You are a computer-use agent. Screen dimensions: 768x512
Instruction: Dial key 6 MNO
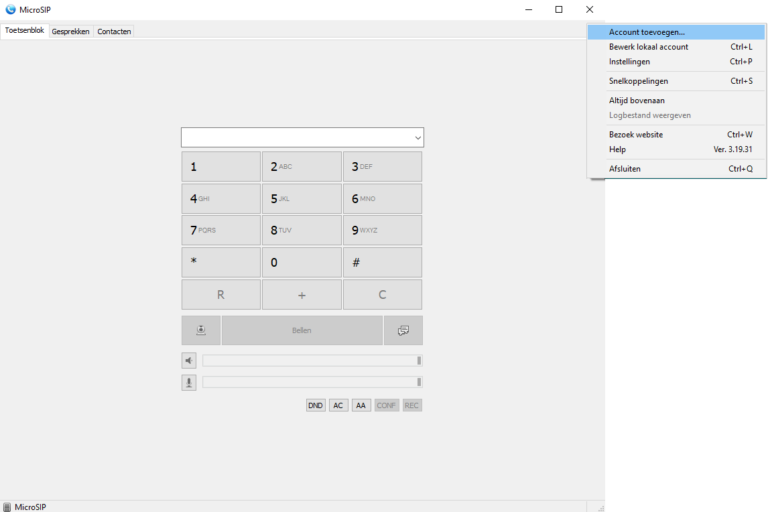pos(383,198)
